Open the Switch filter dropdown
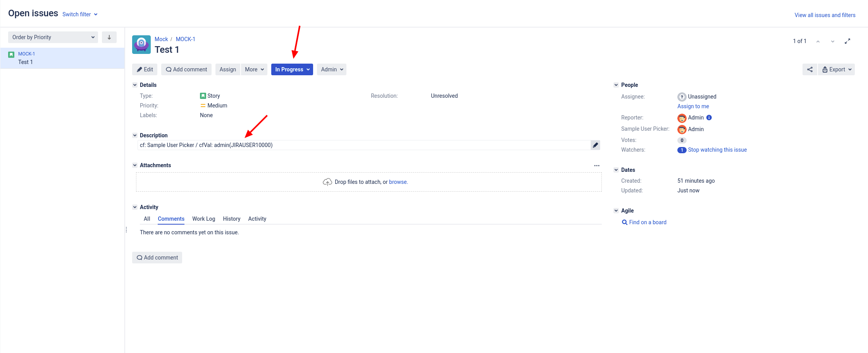The height and width of the screenshot is (353, 868). [80, 14]
